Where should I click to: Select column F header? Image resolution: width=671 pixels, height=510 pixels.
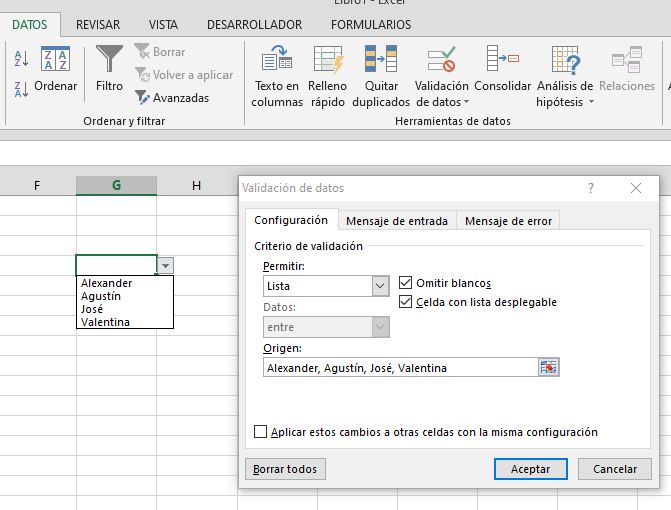(x=37, y=185)
